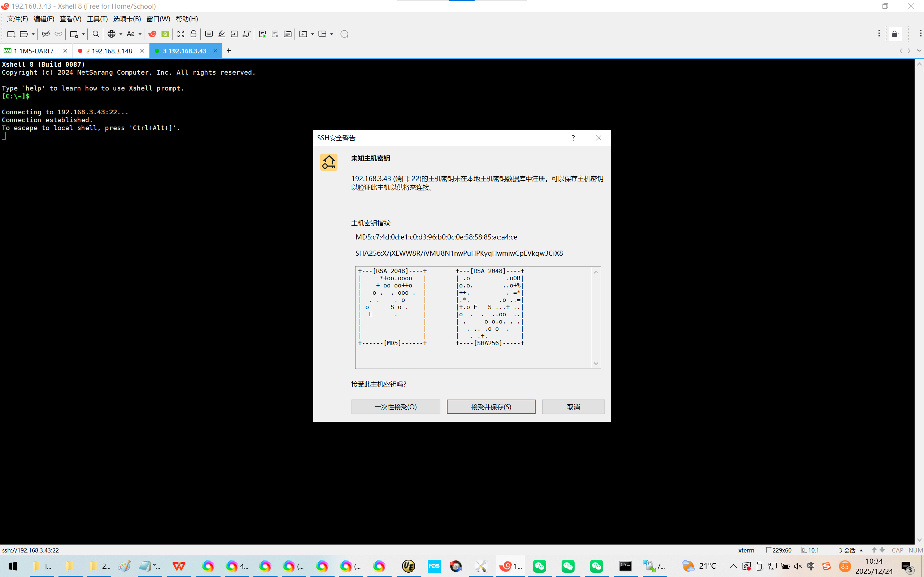Launch Xftp via green folder icon
The image size is (924, 577).
(165, 34)
